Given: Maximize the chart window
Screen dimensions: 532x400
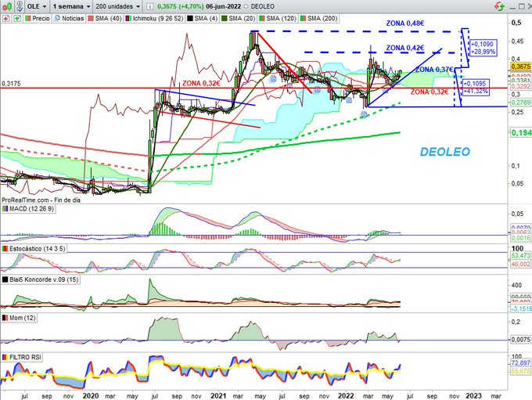Looking at the screenshot, I should click(522, 6).
